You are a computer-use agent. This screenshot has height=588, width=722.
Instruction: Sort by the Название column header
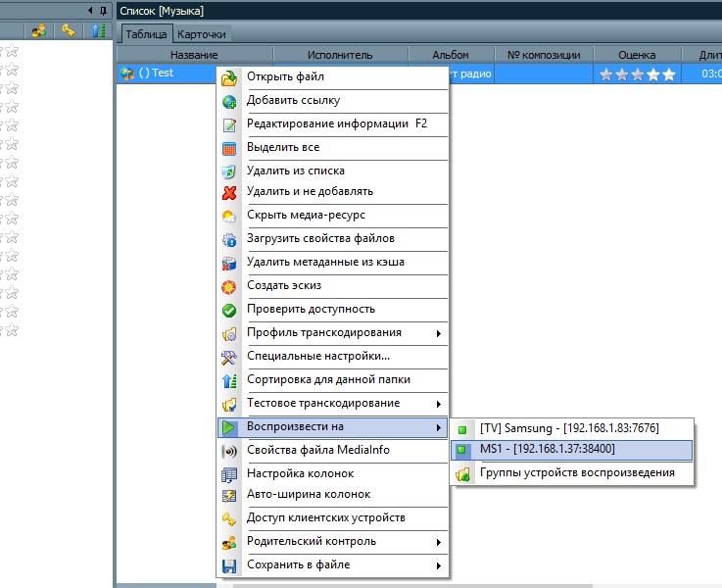click(x=194, y=55)
